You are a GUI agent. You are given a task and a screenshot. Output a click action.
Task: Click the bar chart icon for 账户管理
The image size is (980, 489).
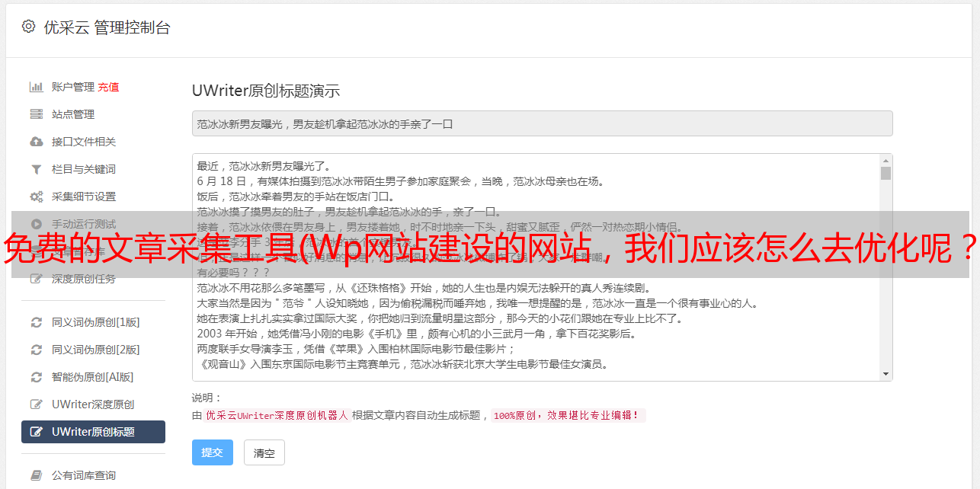pos(36,87)
